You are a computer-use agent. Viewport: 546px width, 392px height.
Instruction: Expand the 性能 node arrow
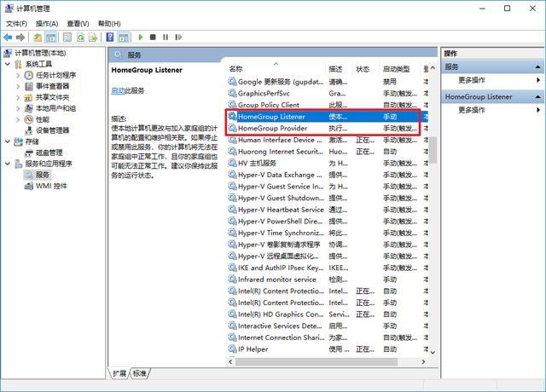[x=18, y=119]
